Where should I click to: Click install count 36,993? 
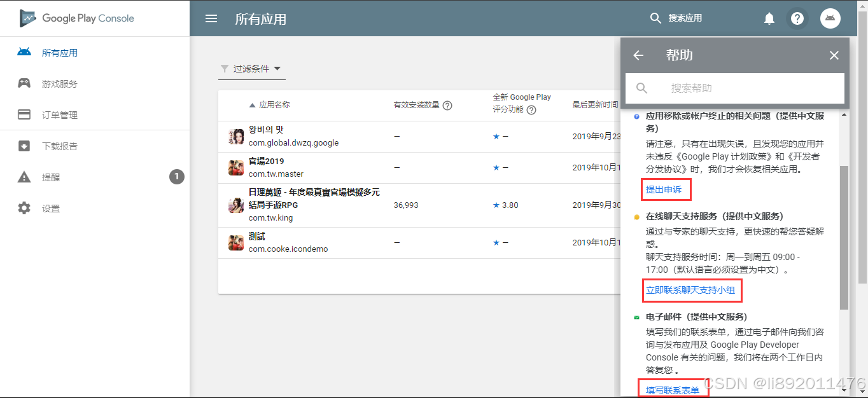click(x=406, y=205)
